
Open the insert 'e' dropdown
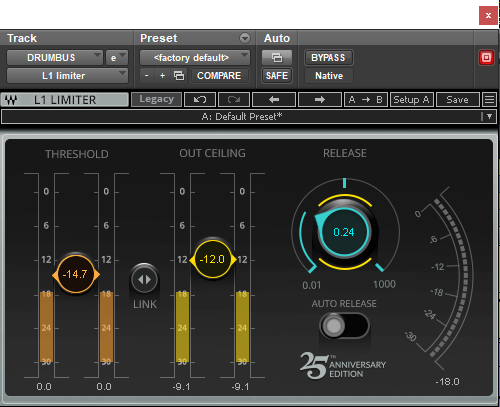pyautogui.click(x=117, y=58)
